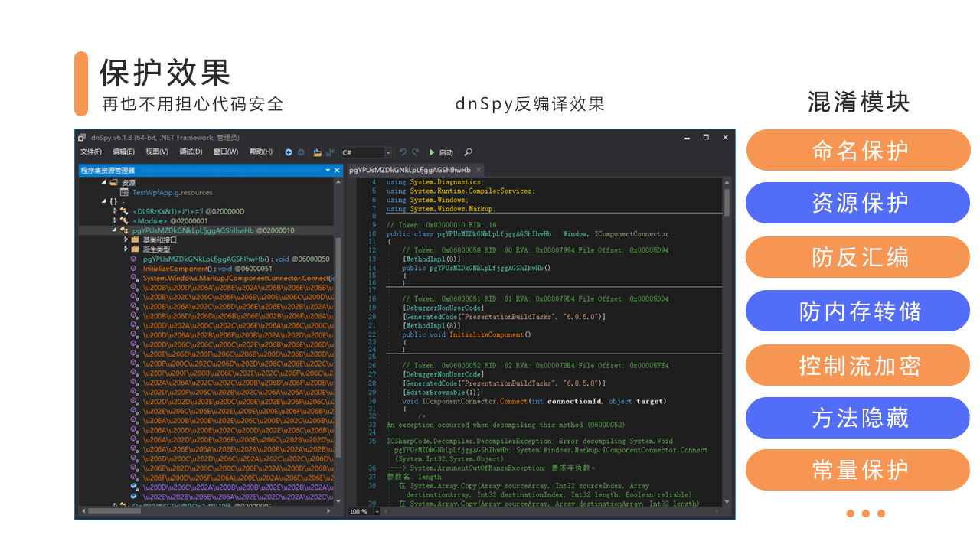Close the pgYPUsMZDkGNkLpLfjggAGShIhwHb document tab

(x=479, y=170)
